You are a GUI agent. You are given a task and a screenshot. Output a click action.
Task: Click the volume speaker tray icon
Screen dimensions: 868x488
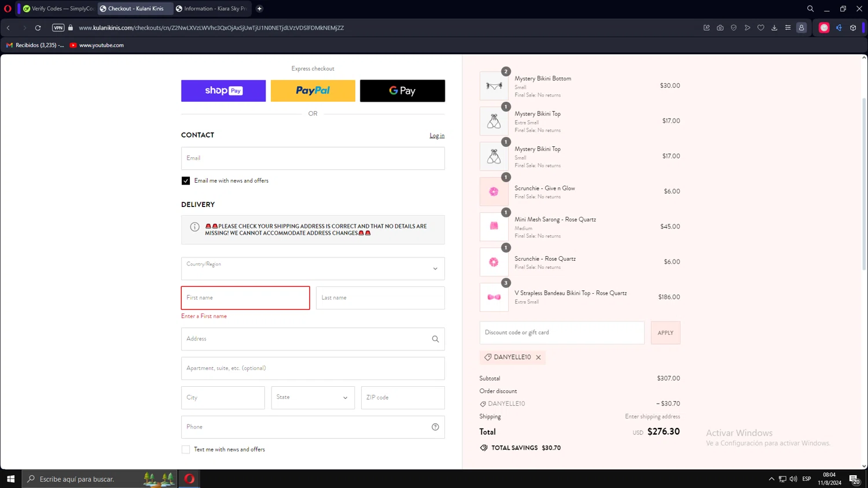[x=793, y=479]
